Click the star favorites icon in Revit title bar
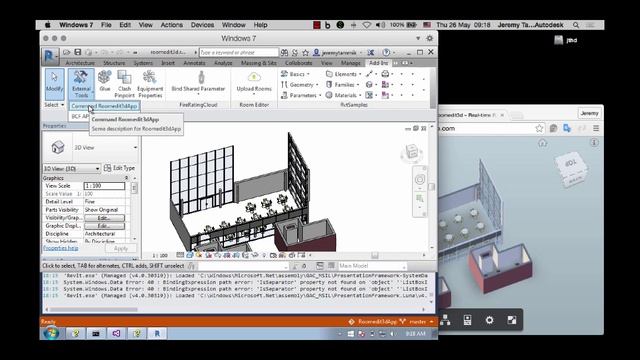 click(x=305, y=52)
